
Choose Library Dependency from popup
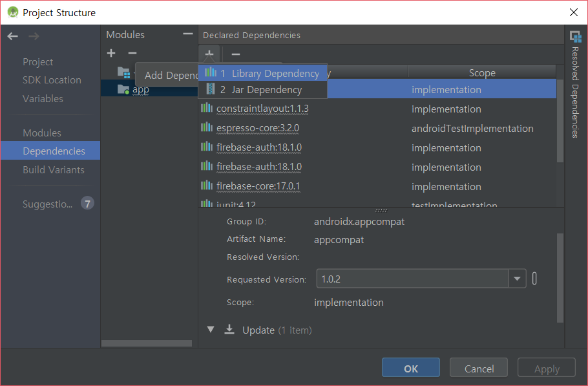click(x=262, y=73)
